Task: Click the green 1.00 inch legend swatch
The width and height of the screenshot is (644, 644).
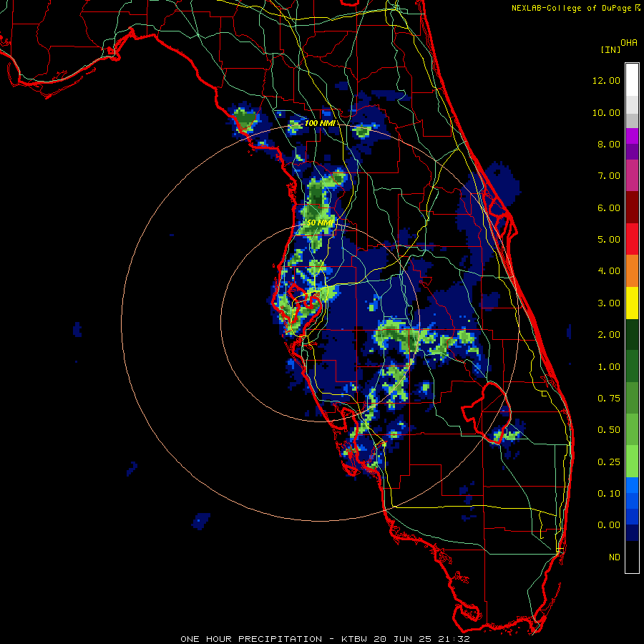Action: (x=632, y=366)
